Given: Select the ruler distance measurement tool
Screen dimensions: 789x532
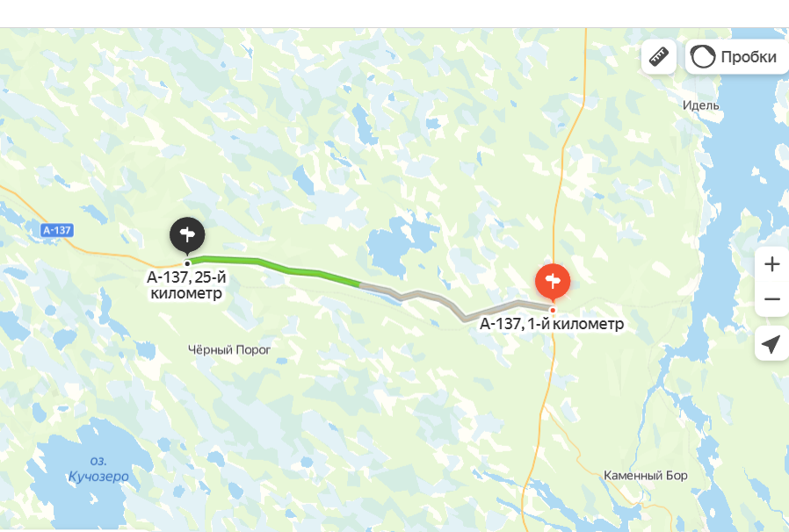Looking at the screenshot, I should (x=659, y=57).
